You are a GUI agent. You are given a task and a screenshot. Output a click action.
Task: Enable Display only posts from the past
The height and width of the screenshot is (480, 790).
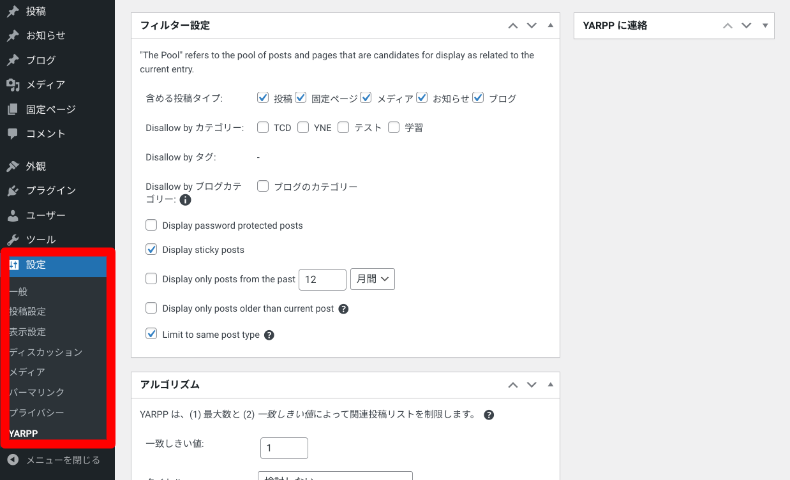coord(151,279)
